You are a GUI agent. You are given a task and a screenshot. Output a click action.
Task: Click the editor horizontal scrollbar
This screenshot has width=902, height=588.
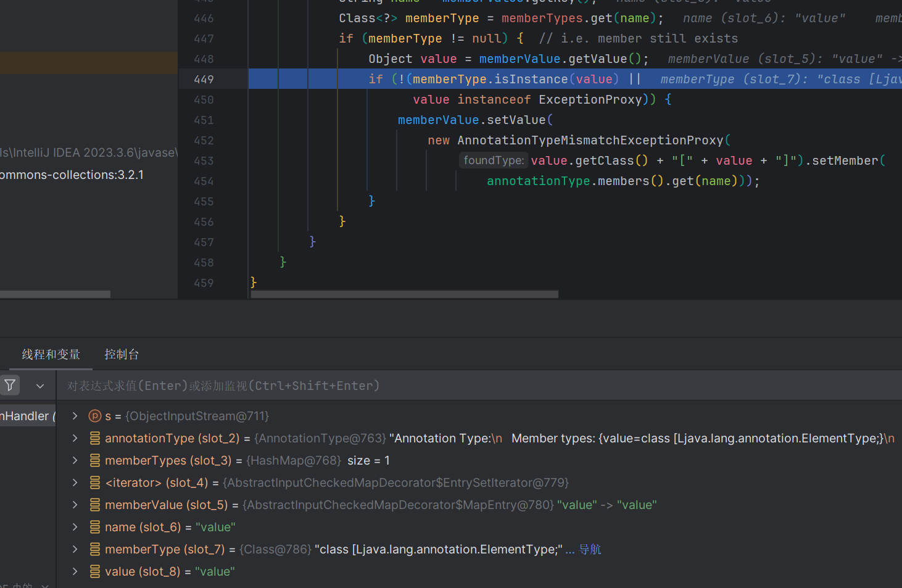point(404,294)
